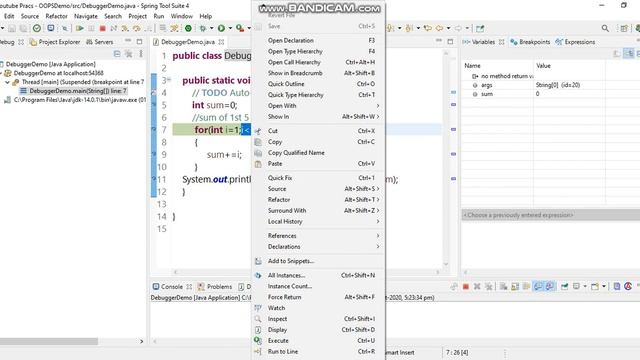The height and width of the screenshot is (360, 640).
Task: Expand the Declarations submenu
Action: [x=318, y=247]
